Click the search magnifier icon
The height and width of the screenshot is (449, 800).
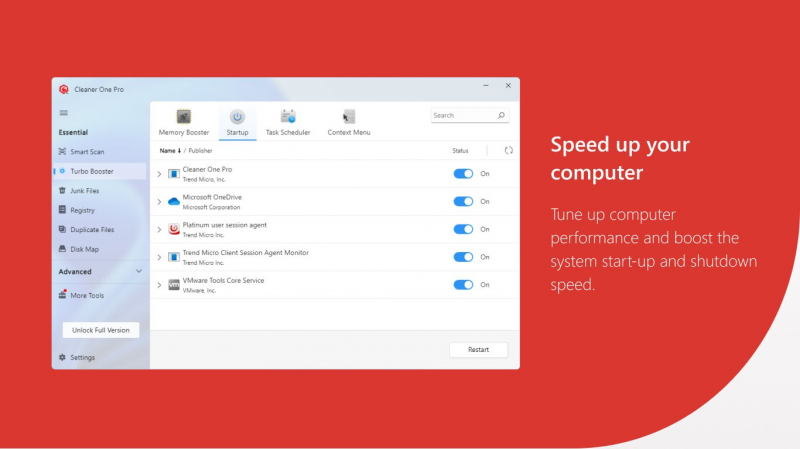[x=501, y=115]
